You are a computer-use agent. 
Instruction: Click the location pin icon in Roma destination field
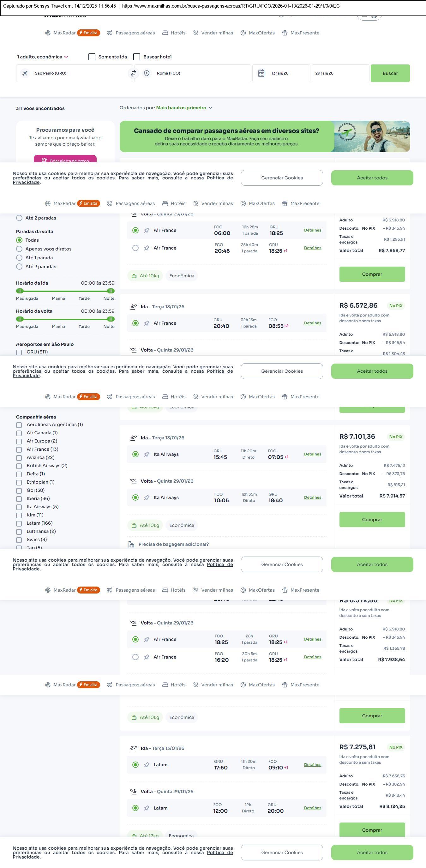coord(147,73)
